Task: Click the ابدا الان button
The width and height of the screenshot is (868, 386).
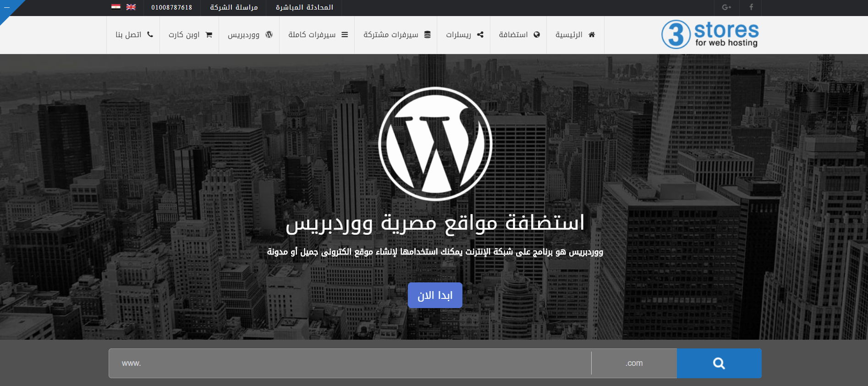Action: click(x=435, y=295)
